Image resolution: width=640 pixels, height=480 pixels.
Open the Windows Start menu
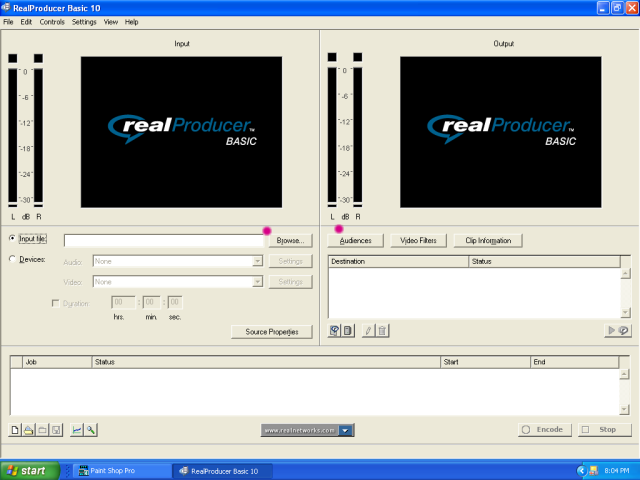(30, 471)
